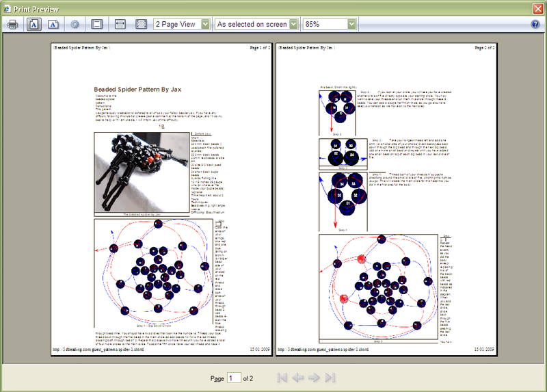Click the page number input field

coord(234,378)
